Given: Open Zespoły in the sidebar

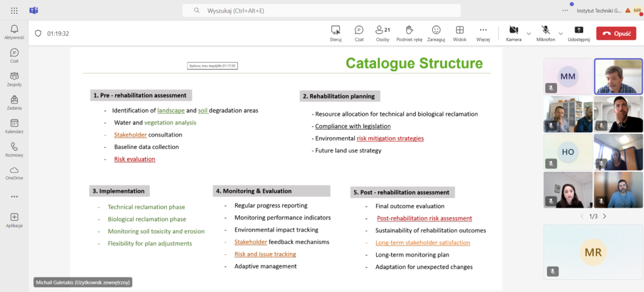Looking at the screenshot, I should click(14, 79).
